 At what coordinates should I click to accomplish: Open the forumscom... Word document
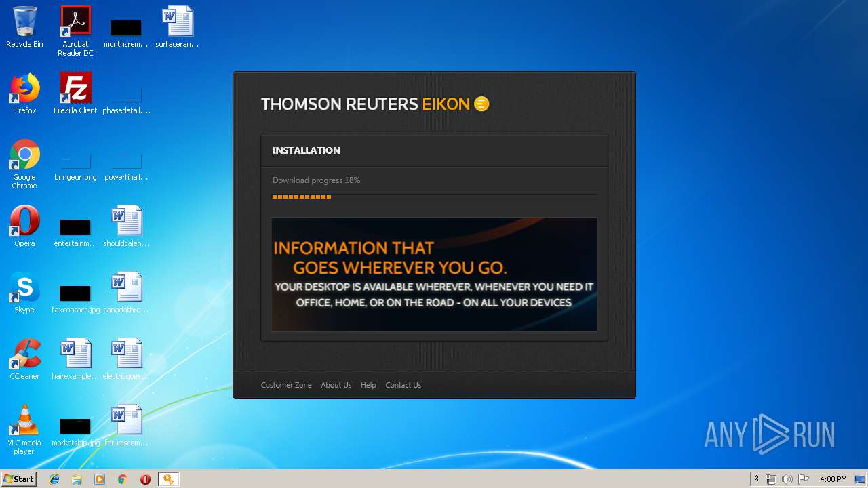pyautogui.click(x=126, y=426)
